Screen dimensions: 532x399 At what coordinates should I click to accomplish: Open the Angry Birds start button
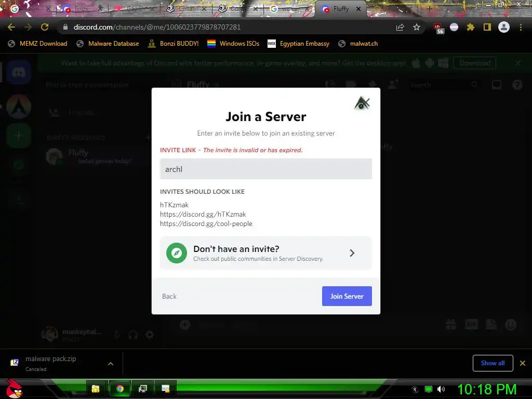(15, 389)
